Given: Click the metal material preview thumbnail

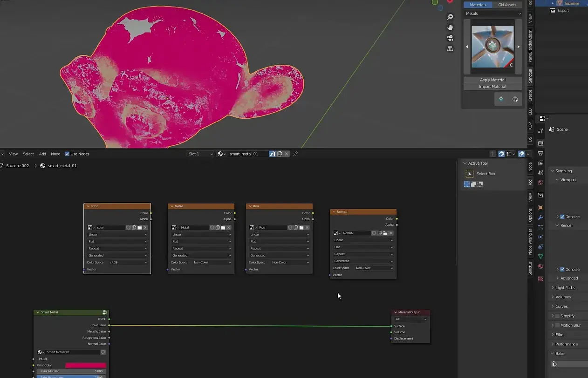Looking at the screenshot, I should click(492, 47).
